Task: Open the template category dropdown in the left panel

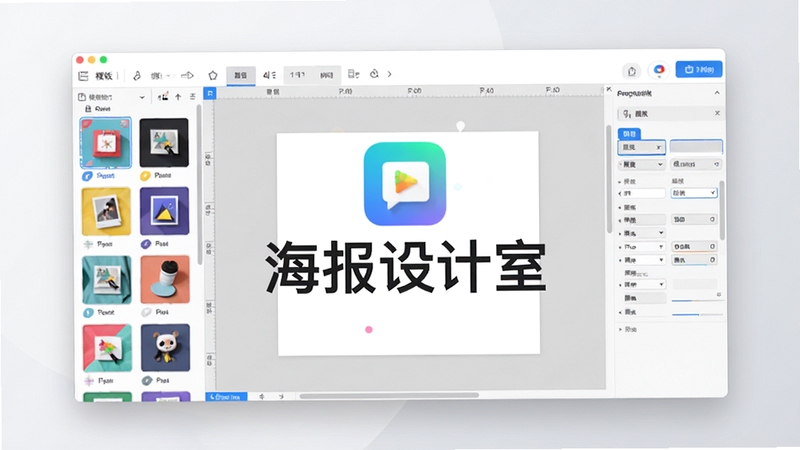Action: click(112, 97)
